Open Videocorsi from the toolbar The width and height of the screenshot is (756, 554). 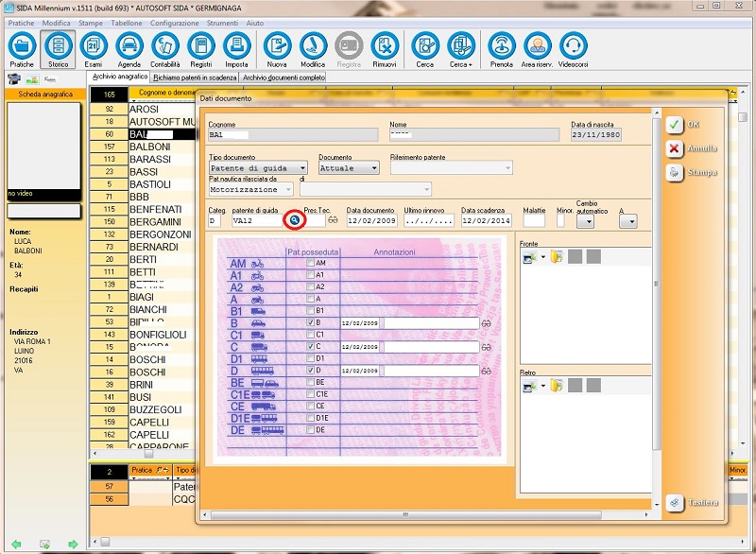tap(573, 49)
